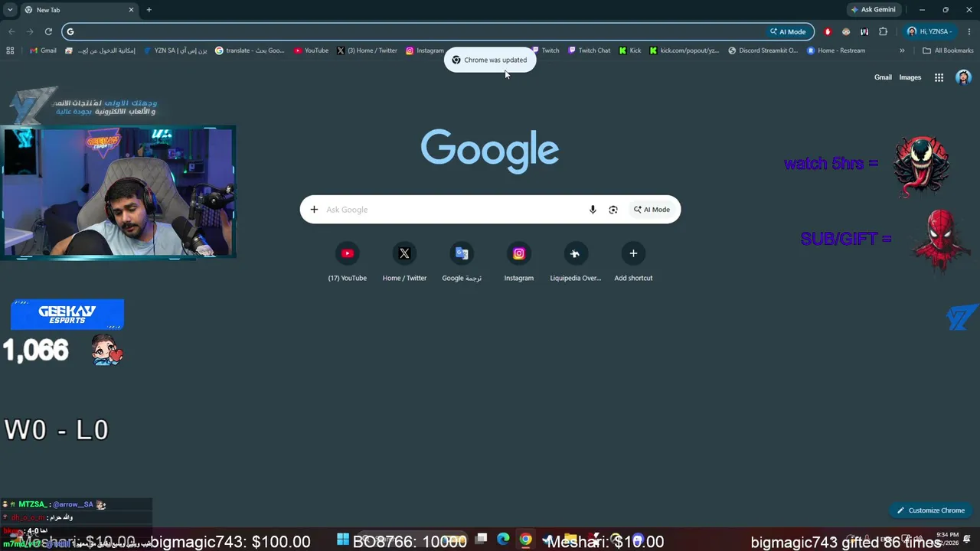Select the New Tab browser tab
The height and width of the screenshot is (551, 980).
point(79,10)
